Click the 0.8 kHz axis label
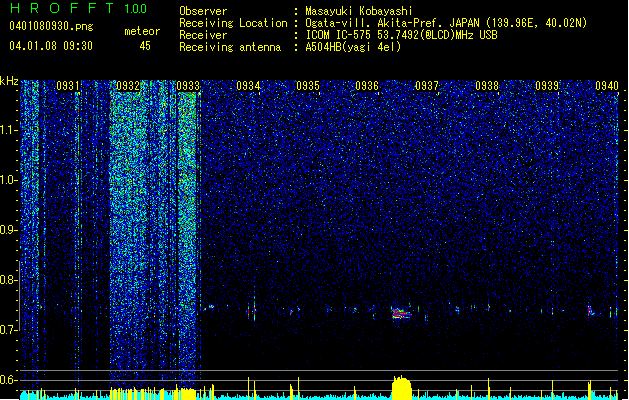Image resolution: width=629 pixels, height=400 pixels. 8,280
